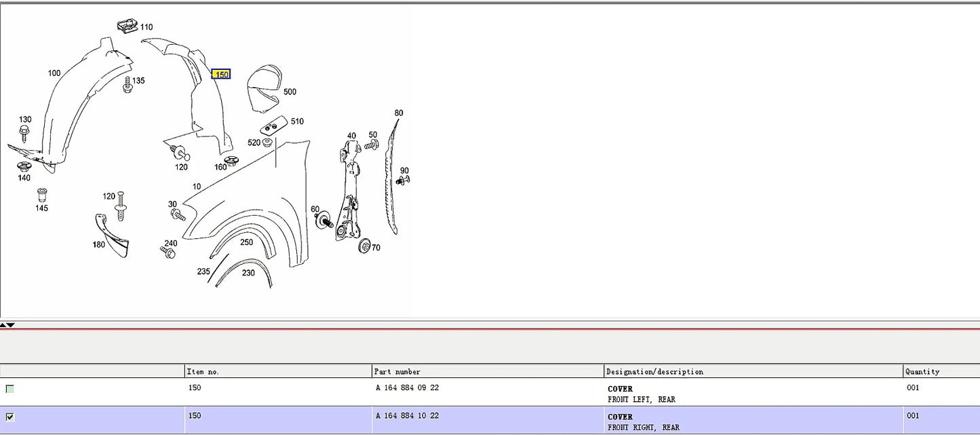Select callout 100 wheel arch liner

tap(54, 73)
